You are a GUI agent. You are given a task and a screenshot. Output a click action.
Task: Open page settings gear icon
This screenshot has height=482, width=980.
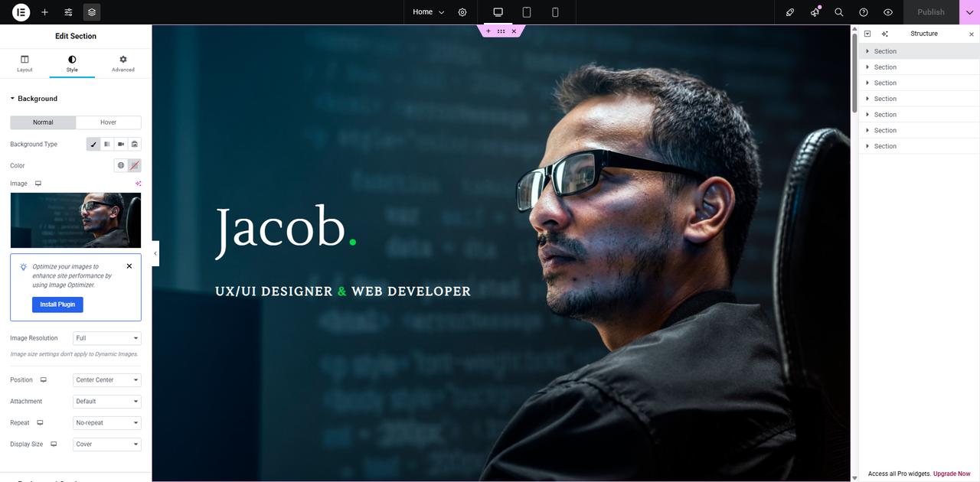click(x=462, y=12)
